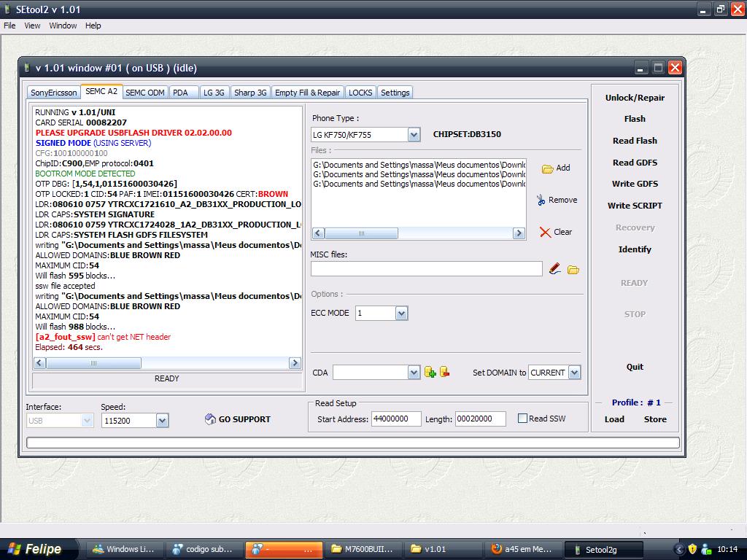The height and width of the screenshot is (560, 747).
Task: Select the SEMC A2 tab
Action: click(101, 91)
